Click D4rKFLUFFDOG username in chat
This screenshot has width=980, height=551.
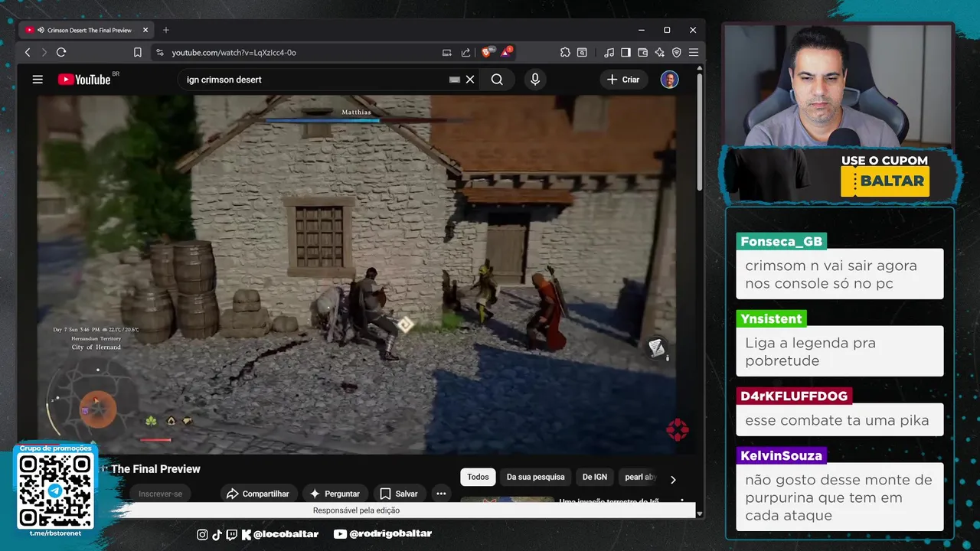(794, 396)
